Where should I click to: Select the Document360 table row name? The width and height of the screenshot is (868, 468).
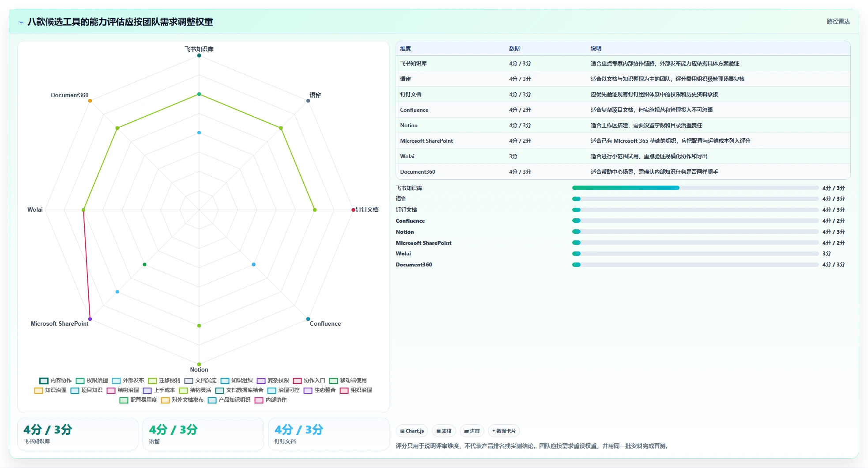tap(418, 172)
